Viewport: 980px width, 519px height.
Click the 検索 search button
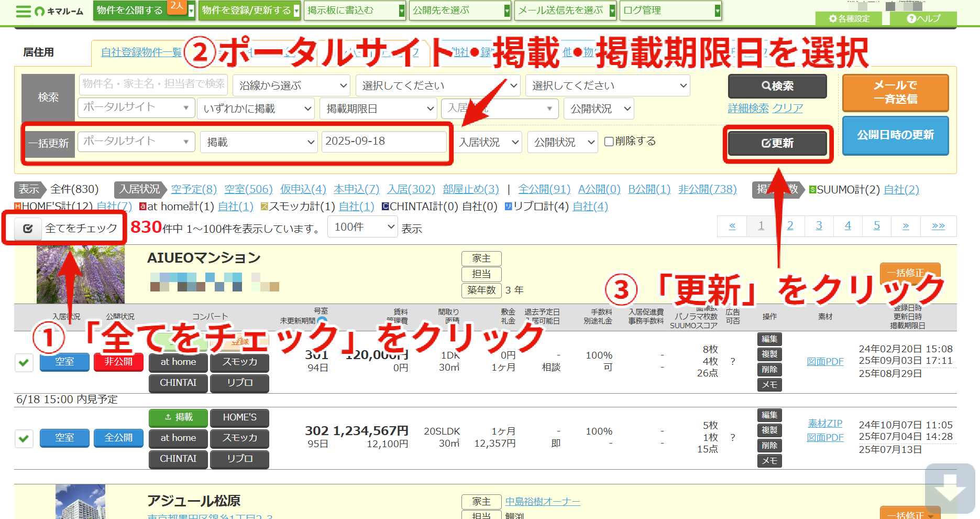[x=777, y=86]
